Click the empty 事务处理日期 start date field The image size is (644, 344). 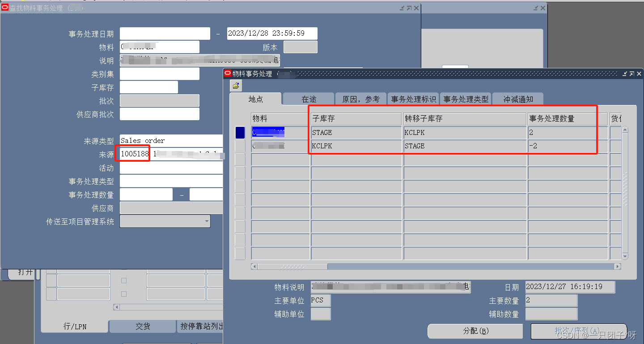pyautogui.click(x=165, y=33)
